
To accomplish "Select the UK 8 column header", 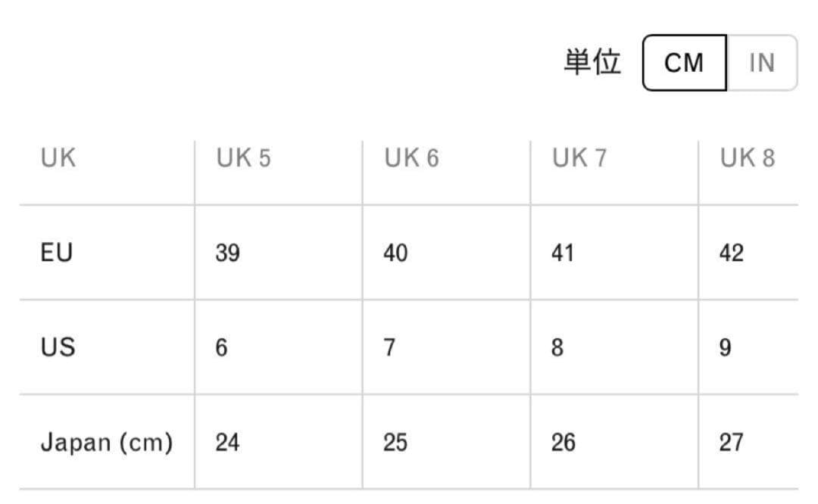I will click(x=748, y=158).
